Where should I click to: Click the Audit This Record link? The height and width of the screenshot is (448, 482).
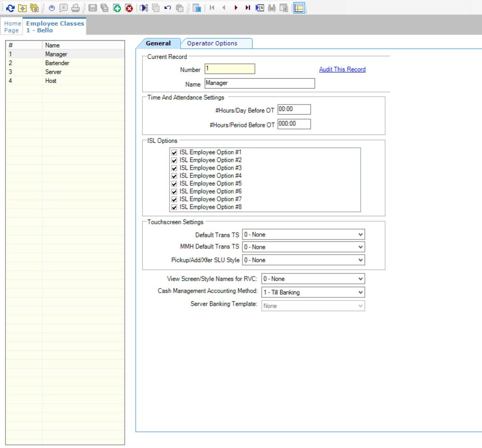(x=342, y=69)
